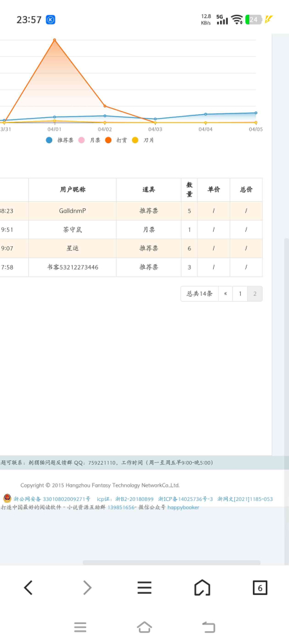Open the 浙公网安备 33010802009271号 link
Screen dimensions: 289x644
[52, 499]
